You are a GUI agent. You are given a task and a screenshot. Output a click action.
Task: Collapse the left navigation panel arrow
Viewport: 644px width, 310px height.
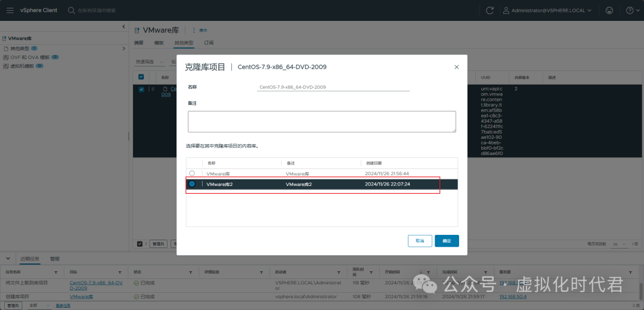pos(123,27)
